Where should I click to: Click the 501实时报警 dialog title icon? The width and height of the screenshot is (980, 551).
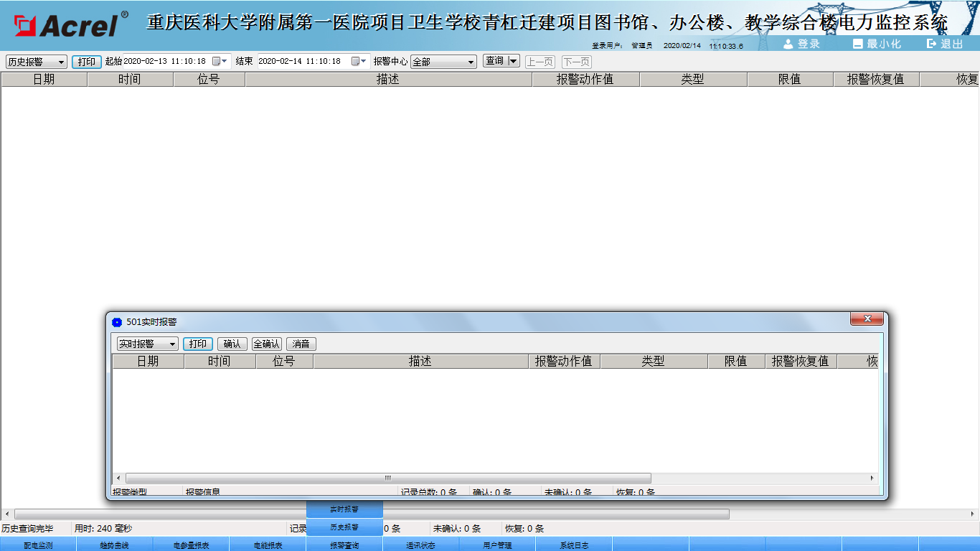[x=117, y=322]
